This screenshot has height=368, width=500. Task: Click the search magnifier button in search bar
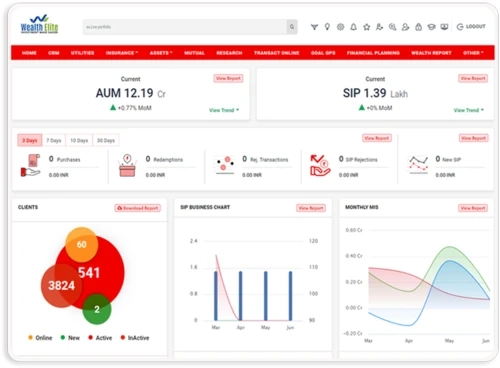[x=292, y=27]
